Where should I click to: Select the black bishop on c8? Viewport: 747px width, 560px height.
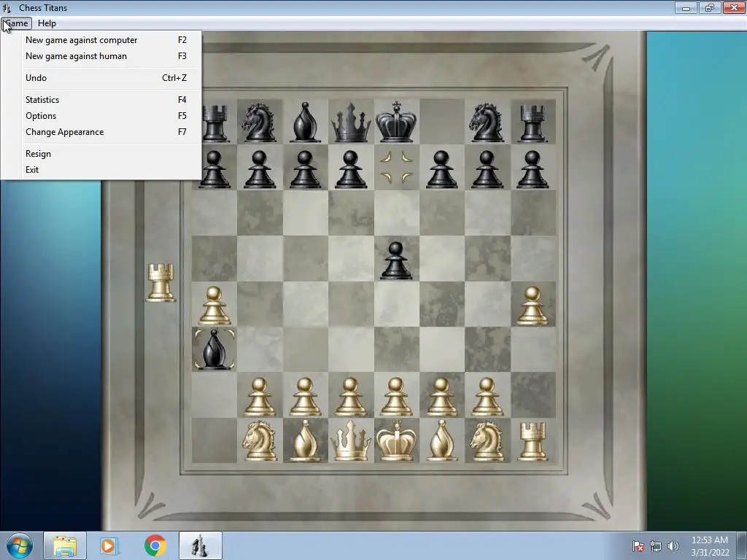[x=305, y=122]
